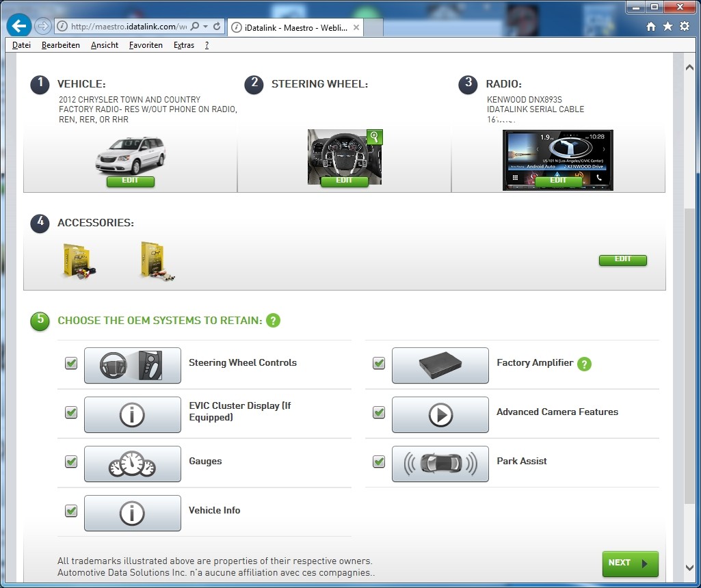This screenshot has width=701, height=588.
Task: Click the Steering Wheel Controls icon button
Action: pyautogui.click(x=133, y=366)
